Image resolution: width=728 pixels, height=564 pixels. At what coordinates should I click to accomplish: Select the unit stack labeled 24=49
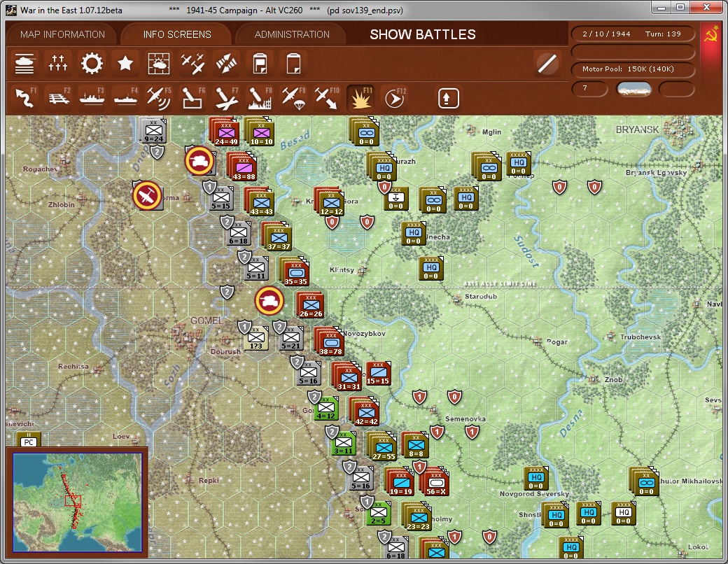click(226, 133)
